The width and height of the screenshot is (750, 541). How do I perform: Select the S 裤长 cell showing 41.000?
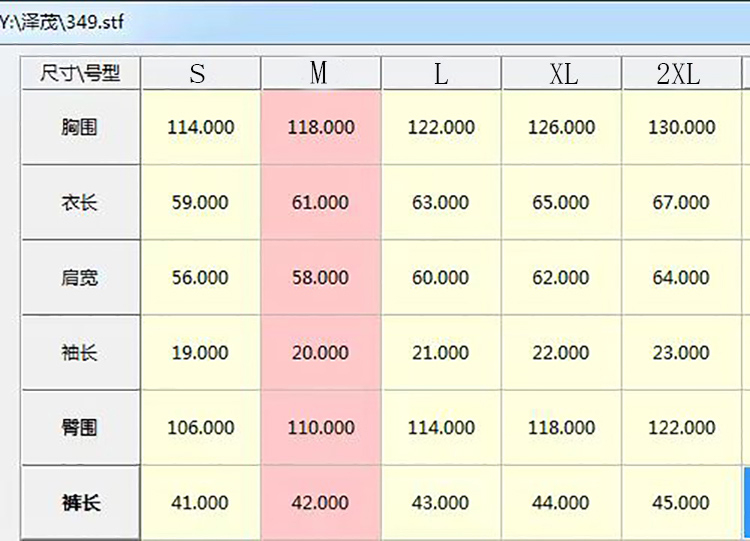201,503
